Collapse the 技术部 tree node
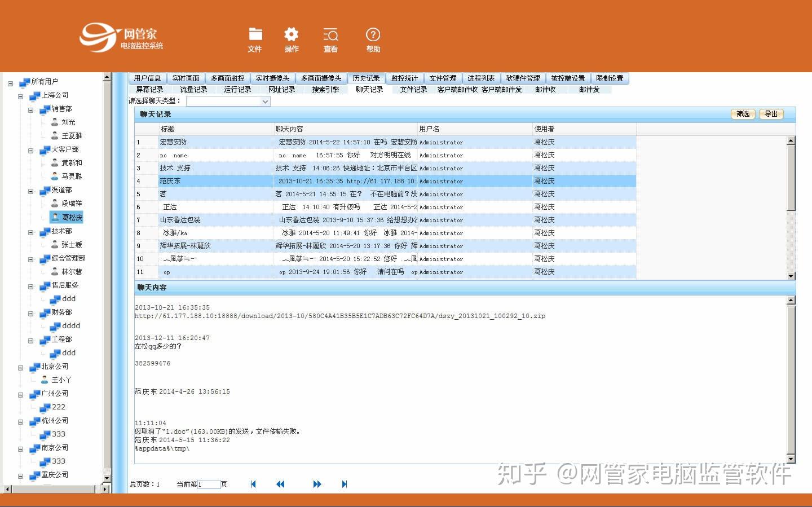812x507 pixels. tap(30, 232)
